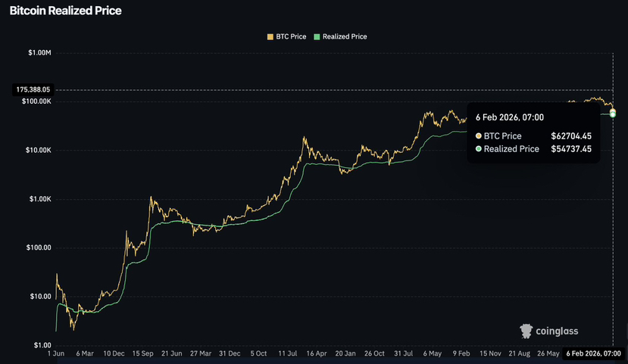Click the 6 Feb 2026, 07:00 axis date label
Image resolution: width=628 pixels, height=364 pixels.
594,353
